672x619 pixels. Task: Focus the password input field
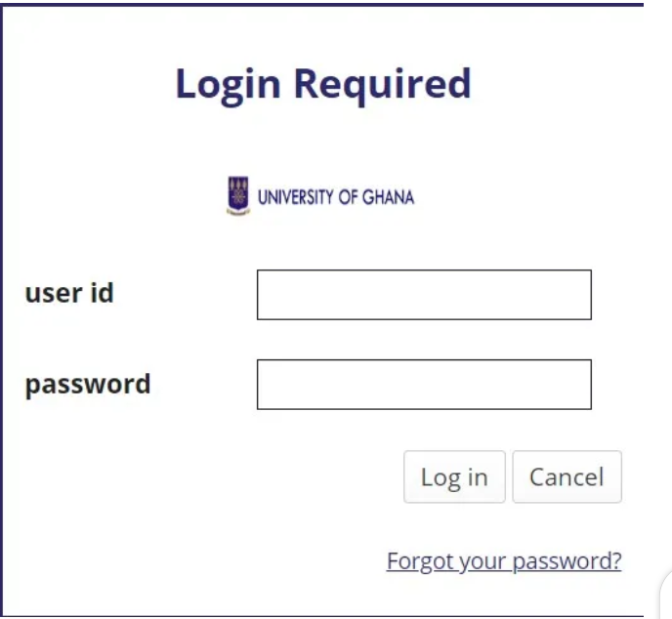coord(424,385)
